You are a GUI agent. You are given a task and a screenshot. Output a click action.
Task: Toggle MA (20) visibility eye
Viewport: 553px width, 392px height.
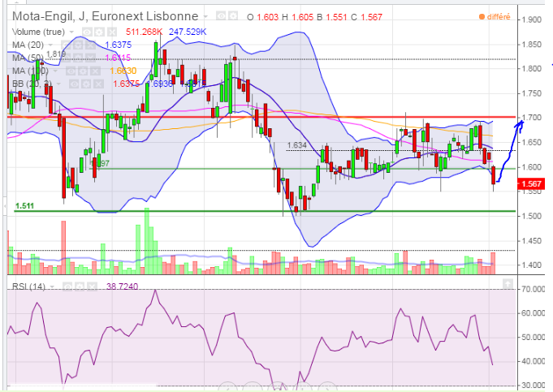coord(66,45)
